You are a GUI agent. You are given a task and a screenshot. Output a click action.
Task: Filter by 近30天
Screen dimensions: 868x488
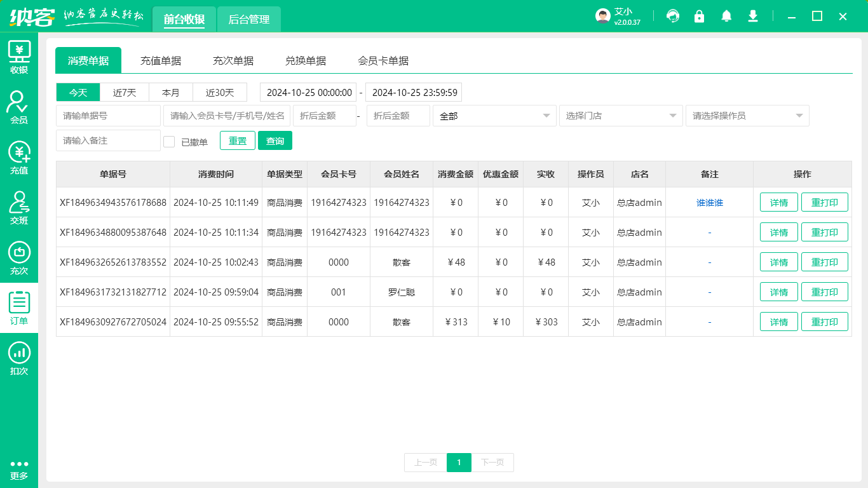click(220, 92)
